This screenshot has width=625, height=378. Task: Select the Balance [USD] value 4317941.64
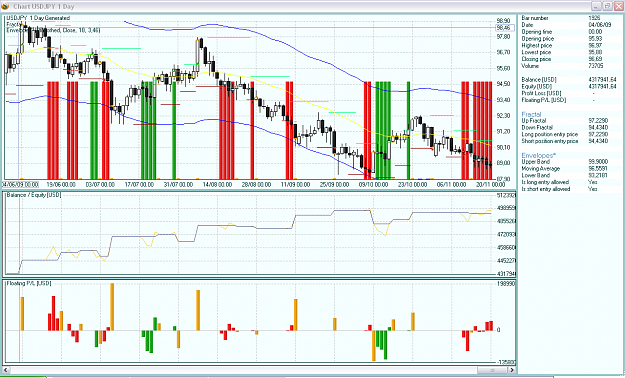(x=602, y=80)
